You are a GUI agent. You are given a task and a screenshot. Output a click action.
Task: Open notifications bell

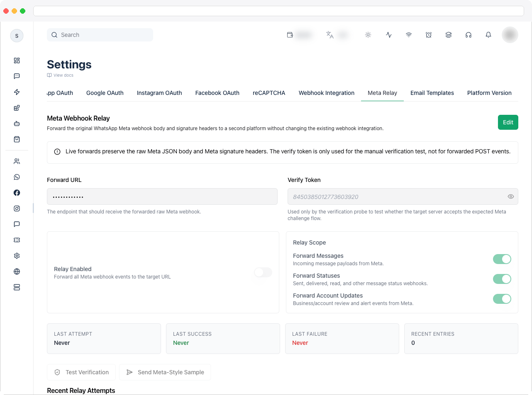[488, 35]
